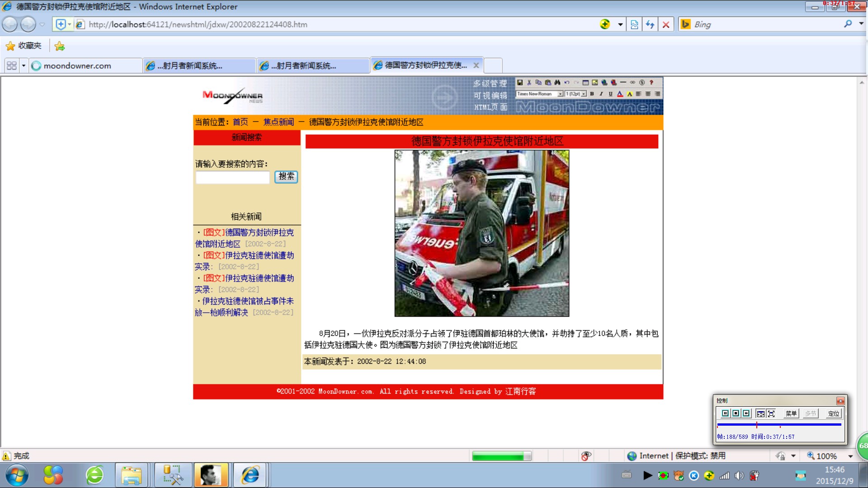Click the red timeline position marker
Viewport: 868px width, 488px height.
[756, 425]
